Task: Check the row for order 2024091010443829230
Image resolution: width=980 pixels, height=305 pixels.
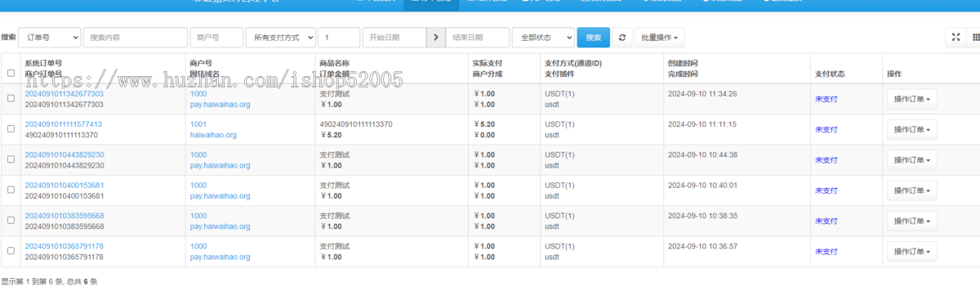Action: click(11, 159)
